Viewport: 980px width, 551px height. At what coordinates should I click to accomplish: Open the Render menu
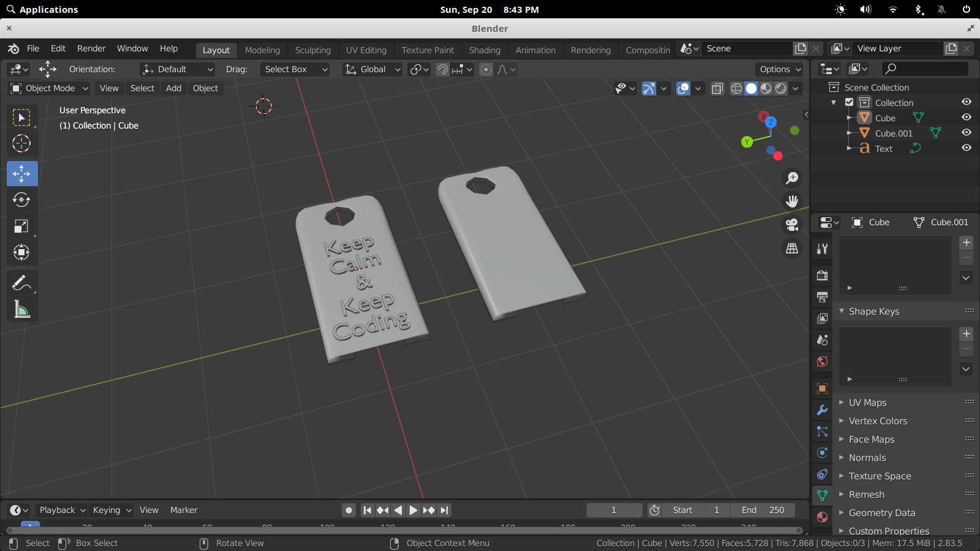[91, 48]
